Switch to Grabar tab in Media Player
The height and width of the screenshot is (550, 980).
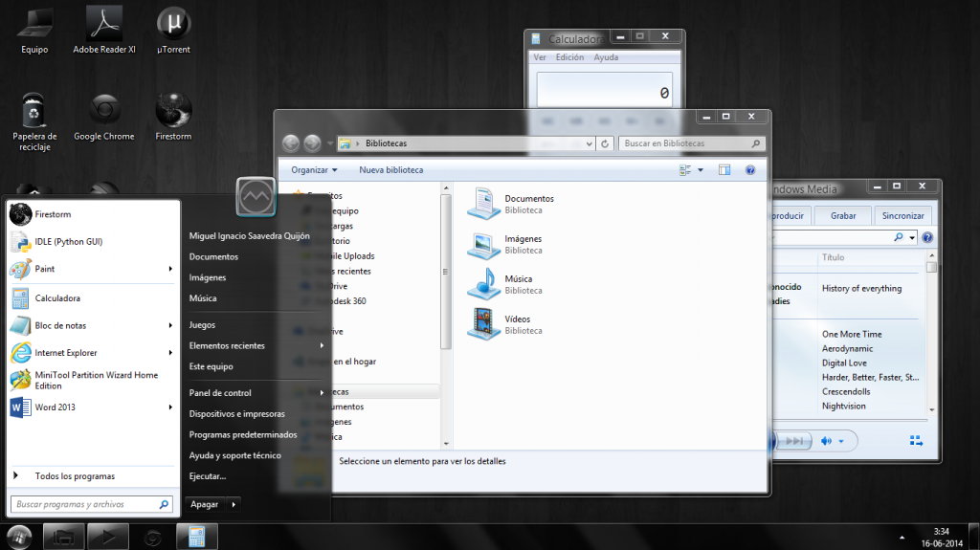pos(843,215)
